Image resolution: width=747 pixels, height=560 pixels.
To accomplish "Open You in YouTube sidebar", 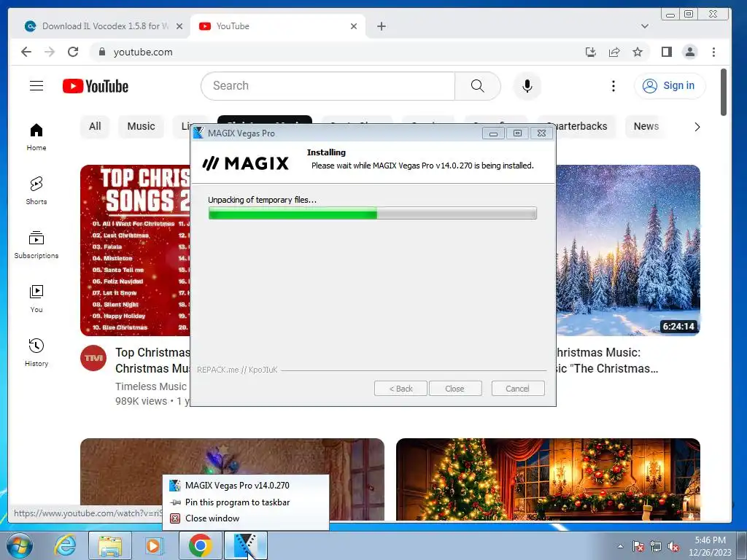I will pyautogui.click(x=36, y=298).
